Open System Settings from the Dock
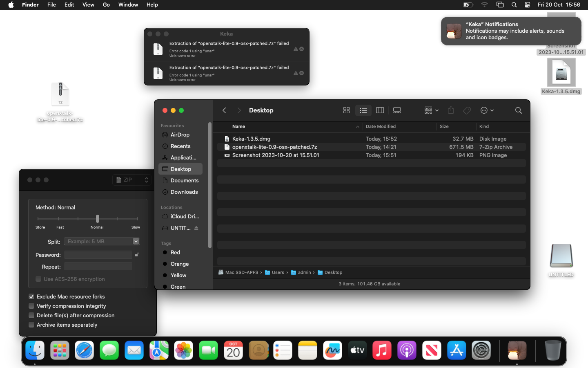The height and width of the screenshot is (368, 588). click(481, 350)
